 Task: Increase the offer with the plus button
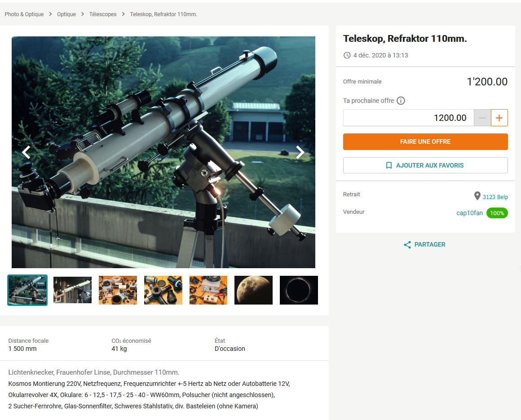click(499, 118)
